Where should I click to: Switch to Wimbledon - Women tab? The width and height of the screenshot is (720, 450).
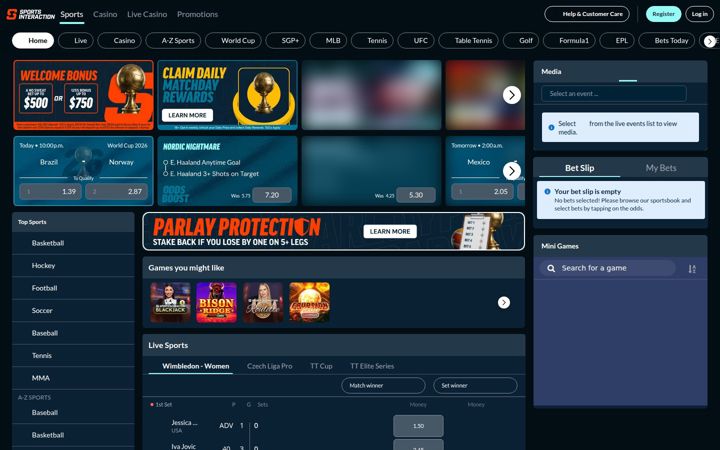click(x=196, y=366)
